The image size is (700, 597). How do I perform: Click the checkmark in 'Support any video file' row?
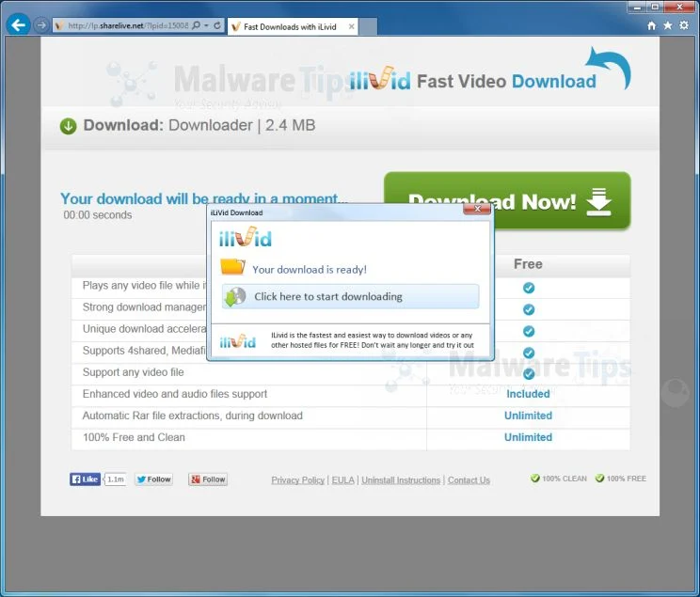529,373
